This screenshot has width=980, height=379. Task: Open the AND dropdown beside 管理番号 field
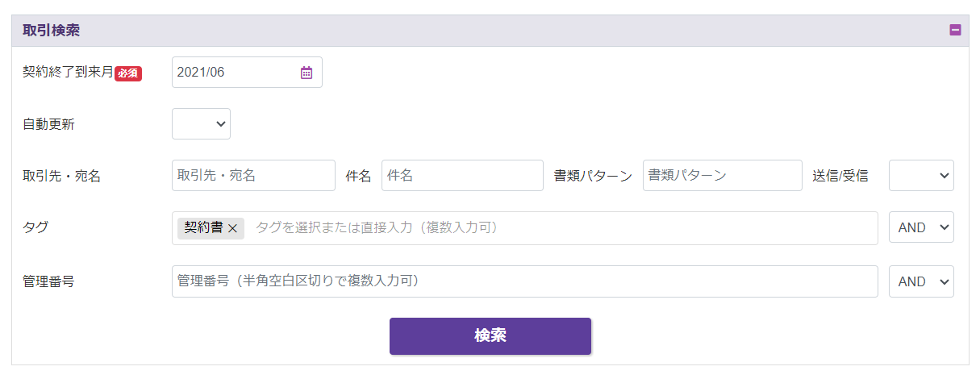pyautogui.click(x=921, y=281)
